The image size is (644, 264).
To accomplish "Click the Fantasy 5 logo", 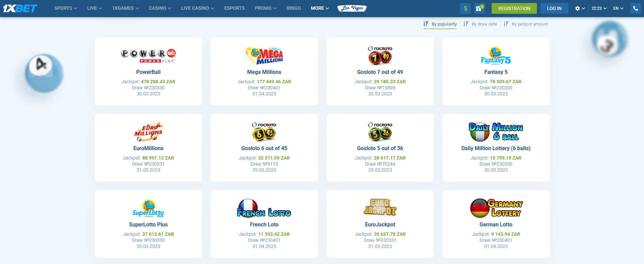I will [496, 56].
